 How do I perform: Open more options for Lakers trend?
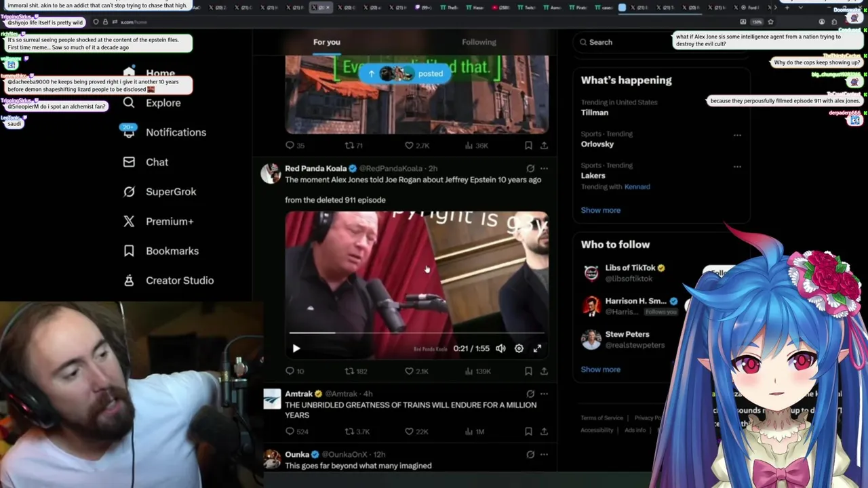point(737,167)
